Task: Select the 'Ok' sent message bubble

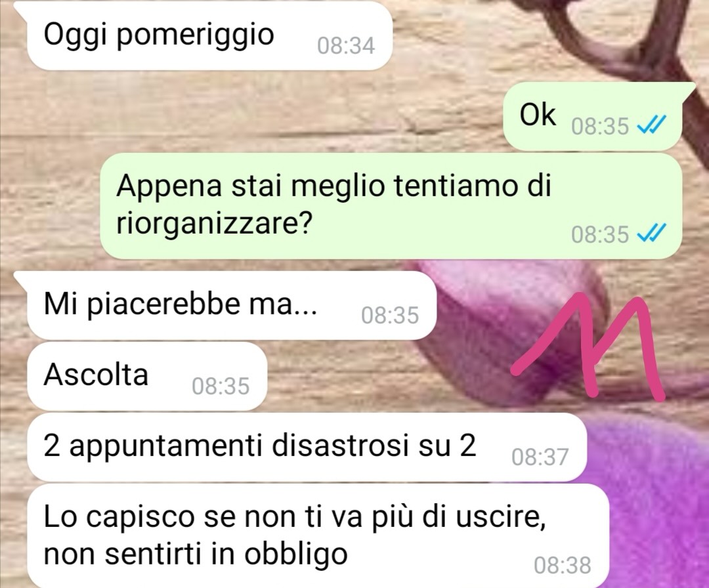Action: point(593,116)
